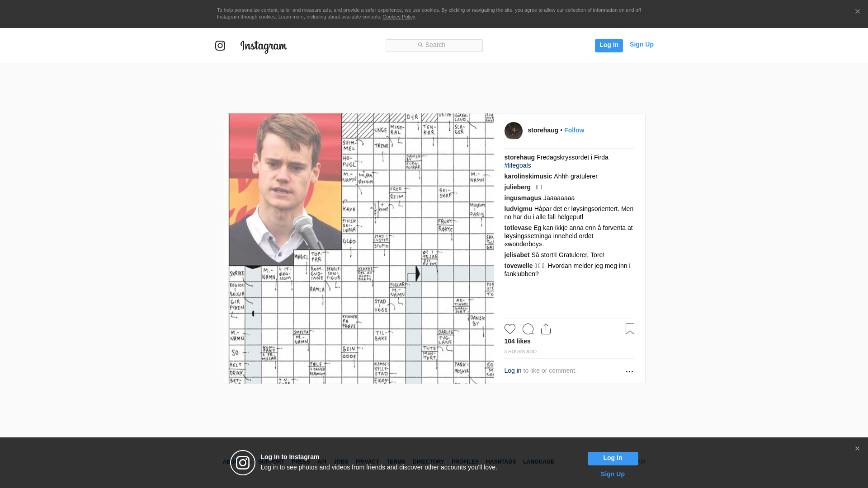Click Log in to like or comment
The height and width of the screenshot is (488, 868).
point(513,371)
